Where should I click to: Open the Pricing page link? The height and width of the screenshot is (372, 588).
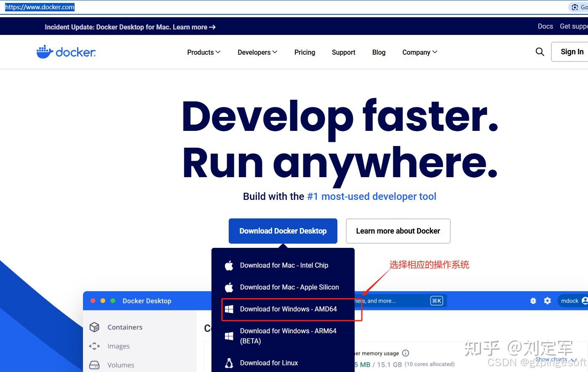click(305, 52)
